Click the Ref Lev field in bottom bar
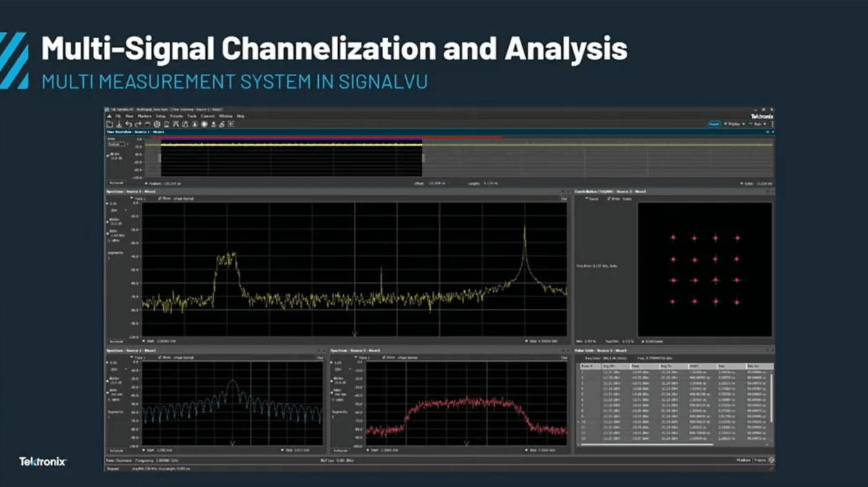This screenshot has width=868, height=487. (x=338, y=460)
